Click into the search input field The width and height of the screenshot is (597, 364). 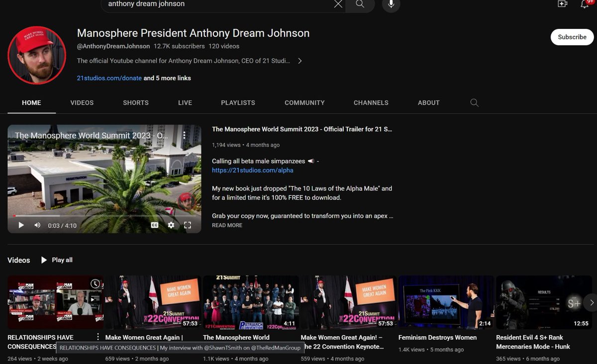(x=219, y=4)
